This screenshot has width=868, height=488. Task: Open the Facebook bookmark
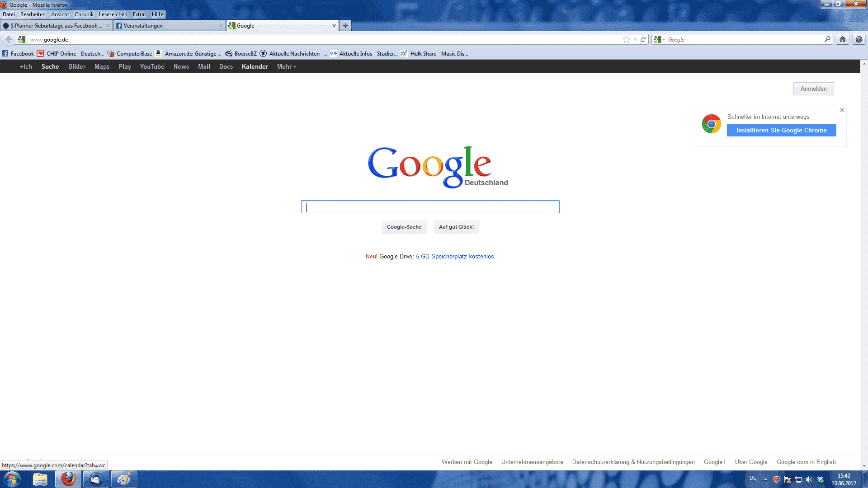pyautogui.click(x=18, y=53)
